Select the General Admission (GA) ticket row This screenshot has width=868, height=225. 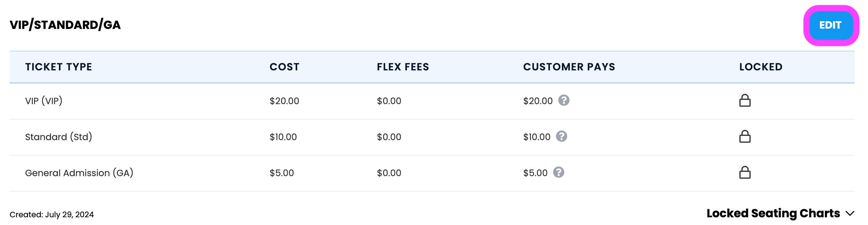432,173
